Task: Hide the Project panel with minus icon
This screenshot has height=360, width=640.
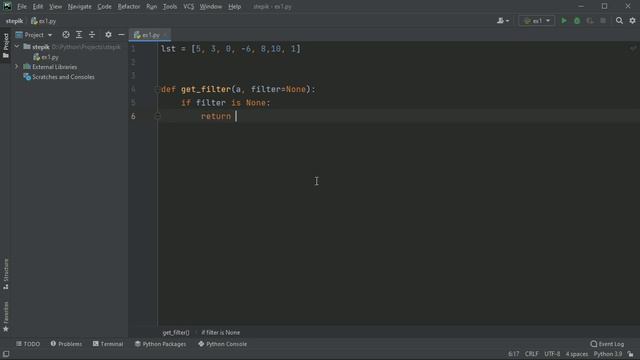Action: pos(121,35)
